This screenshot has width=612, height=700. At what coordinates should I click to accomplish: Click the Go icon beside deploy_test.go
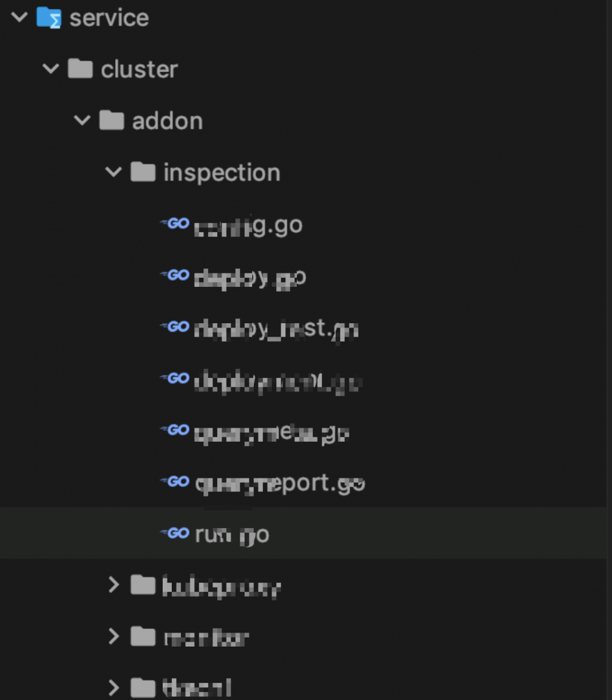(174, 327)
